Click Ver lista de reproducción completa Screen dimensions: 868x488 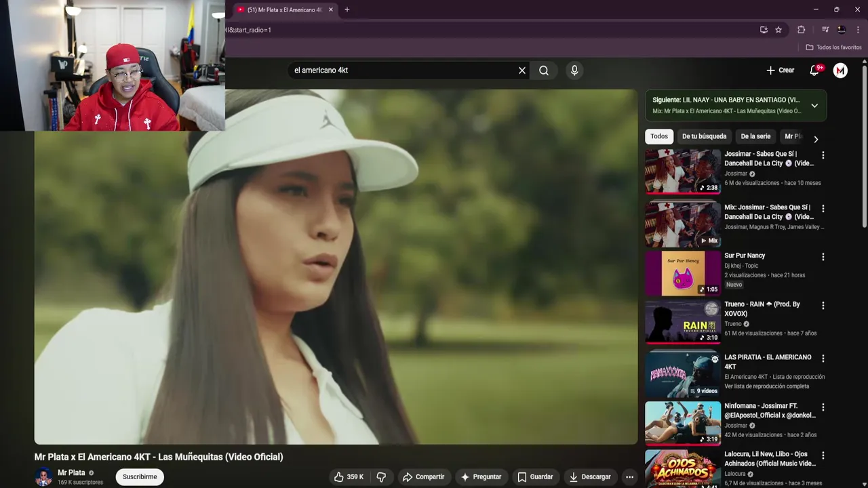766,386
